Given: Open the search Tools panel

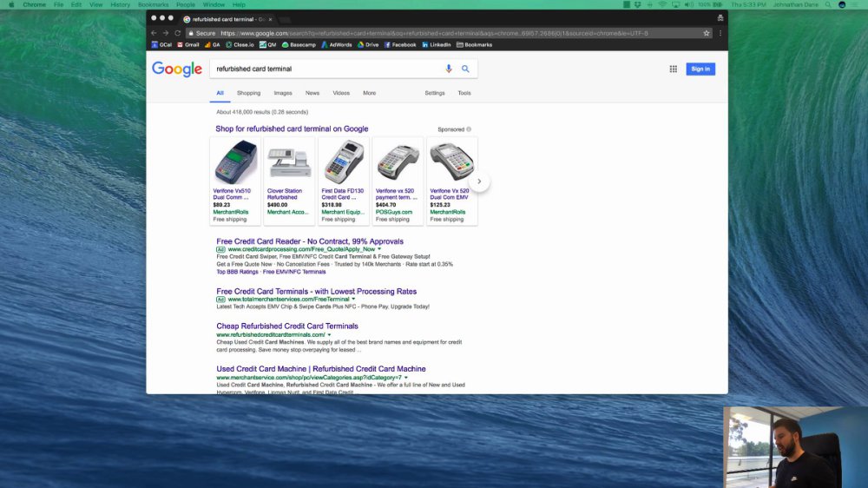Looking at the screenshot, I should coord(464,93).
